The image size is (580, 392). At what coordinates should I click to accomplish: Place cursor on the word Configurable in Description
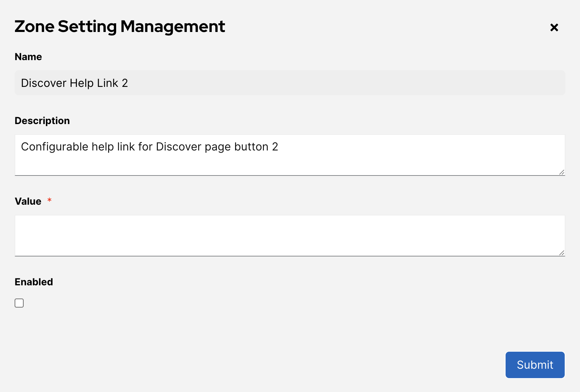point(55,147)
